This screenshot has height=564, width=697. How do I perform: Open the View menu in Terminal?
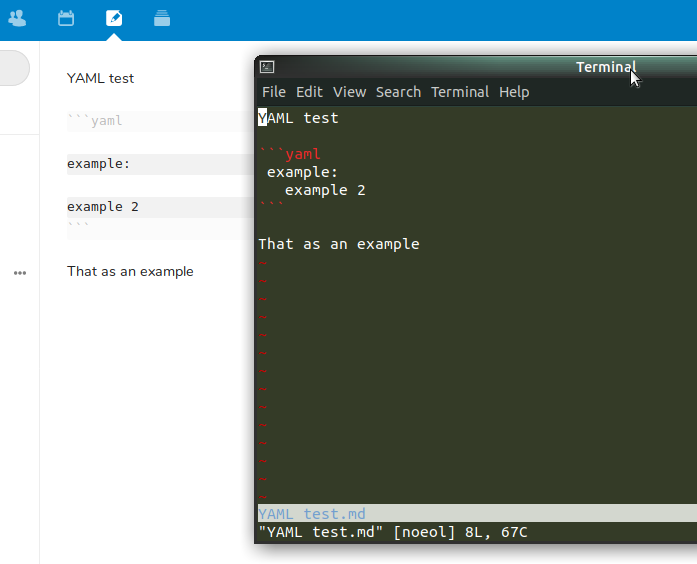[x=349, y=92]
